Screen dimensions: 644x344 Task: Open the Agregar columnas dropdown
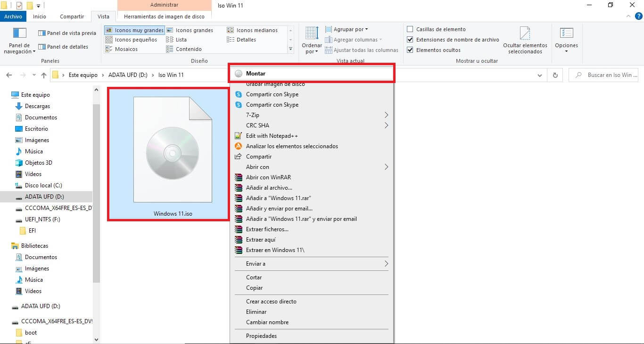pyautogui.click(x=354, y=40)
